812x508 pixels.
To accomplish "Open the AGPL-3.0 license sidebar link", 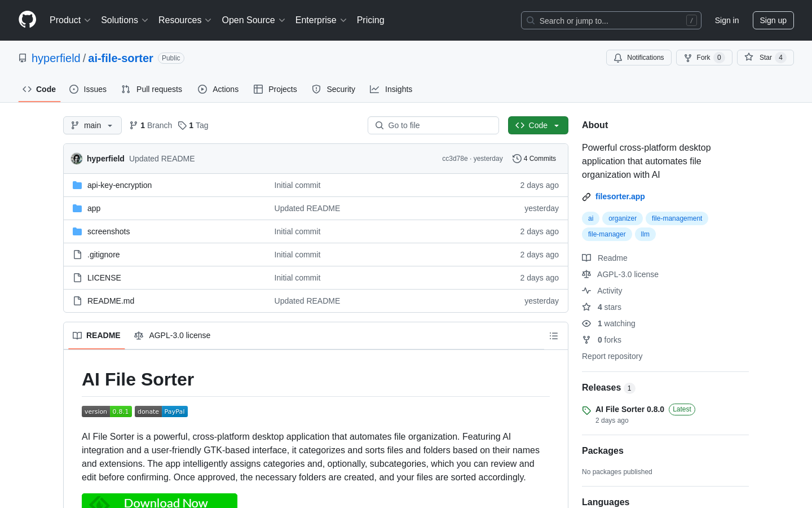I will 620,274.
